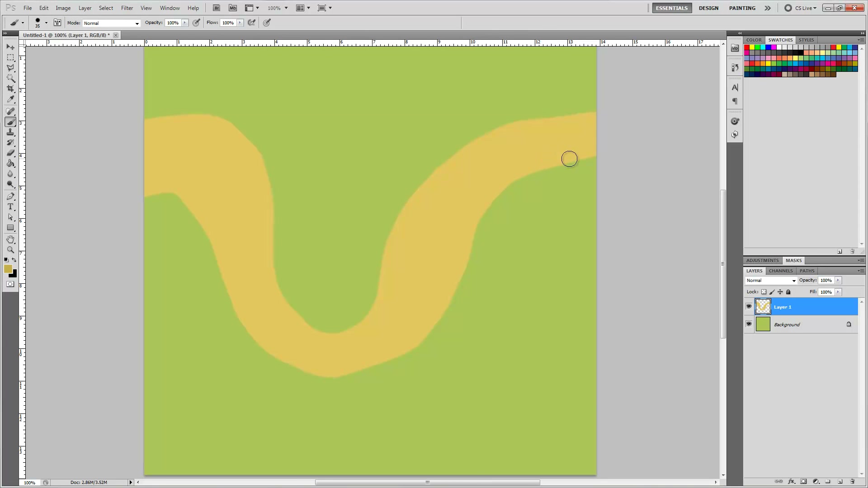This screenshot has width=868, height=488.
Task: Open the Image menu
Action: 63,8
